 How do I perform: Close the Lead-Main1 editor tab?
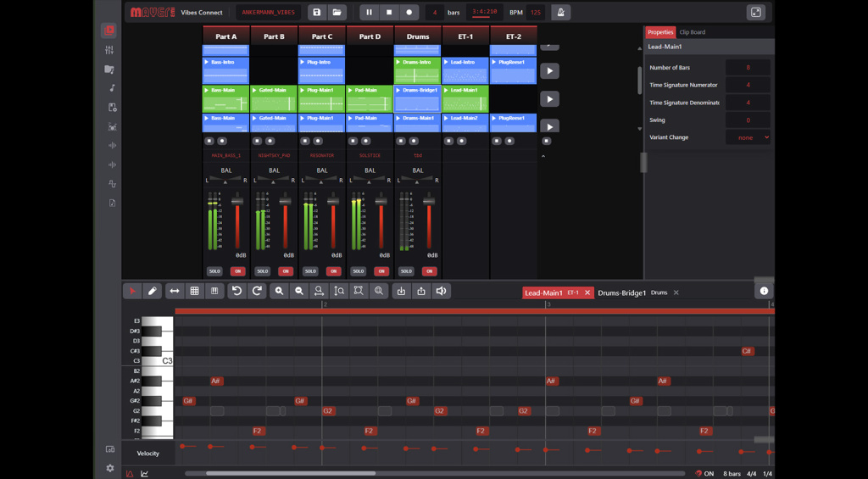pos(587,292)
